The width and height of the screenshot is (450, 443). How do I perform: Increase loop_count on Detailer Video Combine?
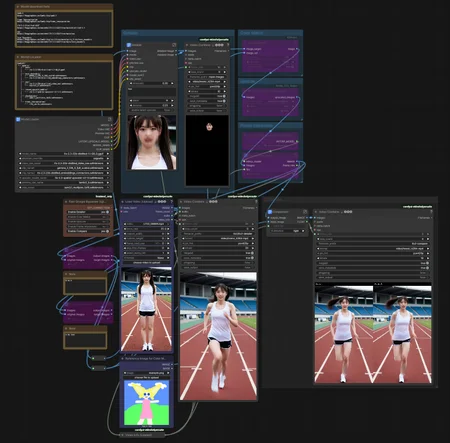coord(225,72)
